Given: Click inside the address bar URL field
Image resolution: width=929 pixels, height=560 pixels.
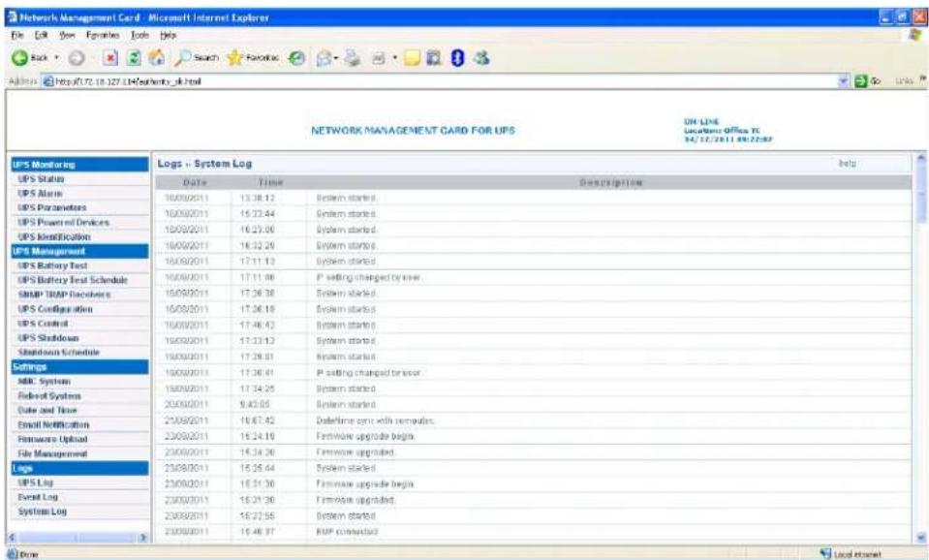Looking at the screenshot, I should [x=439, y=81].
